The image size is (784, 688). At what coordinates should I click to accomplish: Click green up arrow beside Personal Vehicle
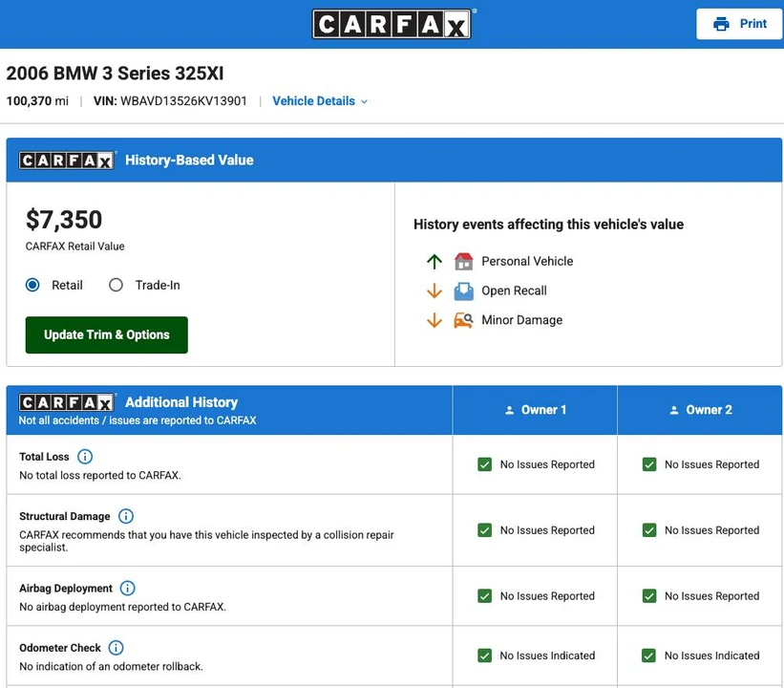tap(434, 261)
